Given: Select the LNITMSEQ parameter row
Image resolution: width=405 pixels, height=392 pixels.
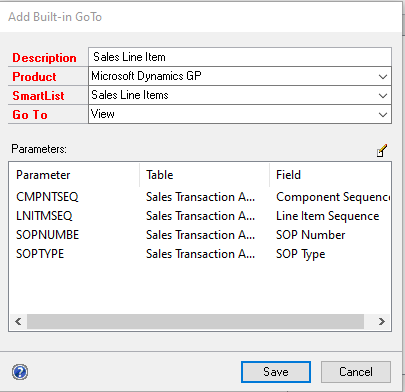Looking at the screenshot, I should pos(200,216).
